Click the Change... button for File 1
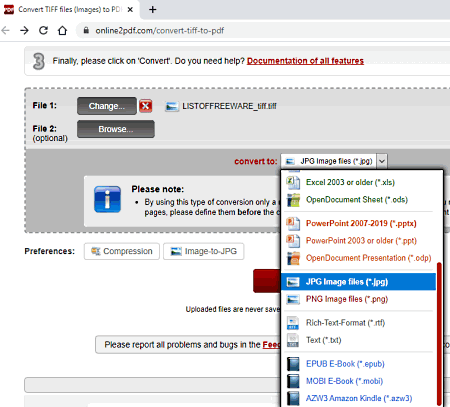Screen dimensions: 450x407 107,106
